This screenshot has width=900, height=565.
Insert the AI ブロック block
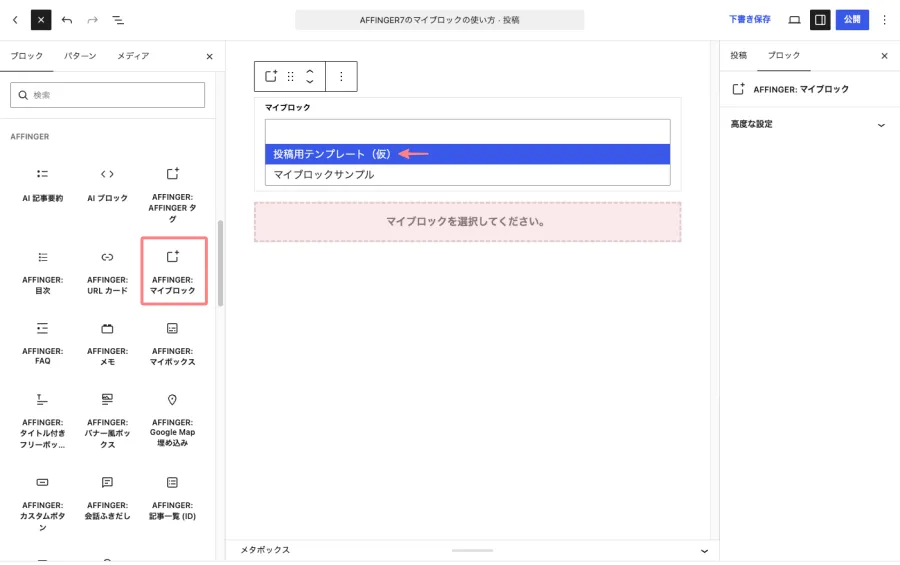(107, 185)
